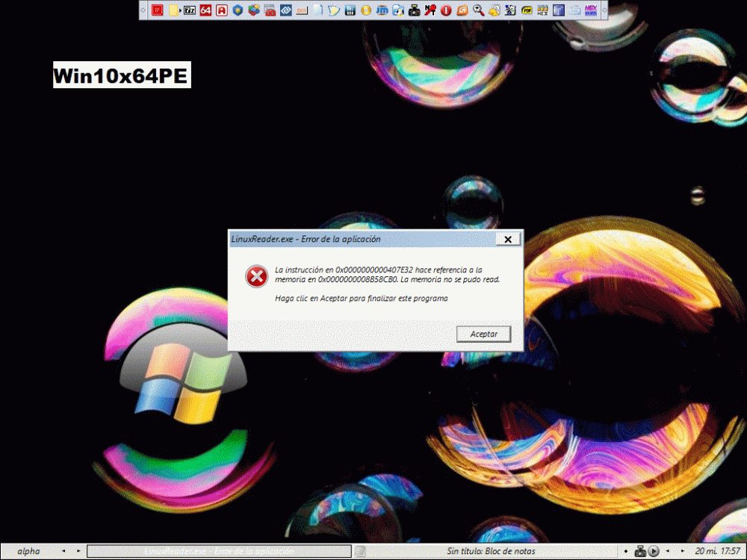
Task: Click the red AIDA64 '64' toolbar icon
Action: tap(205, 10)
